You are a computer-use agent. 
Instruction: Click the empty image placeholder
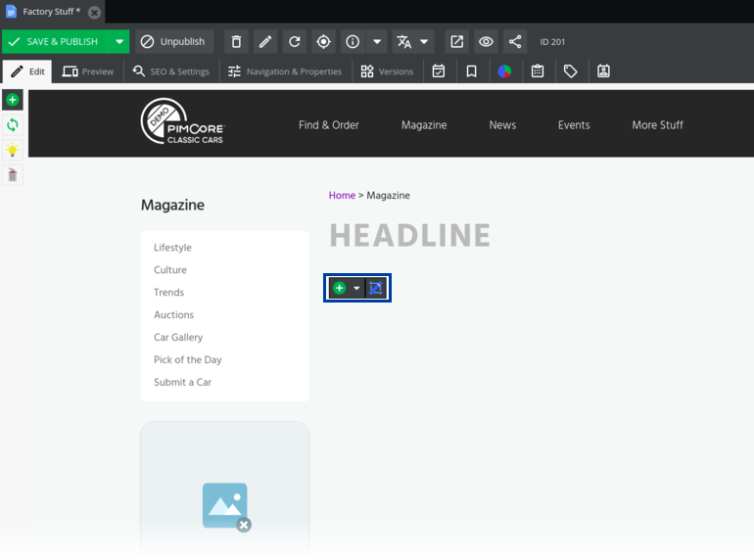click(225, 506)
